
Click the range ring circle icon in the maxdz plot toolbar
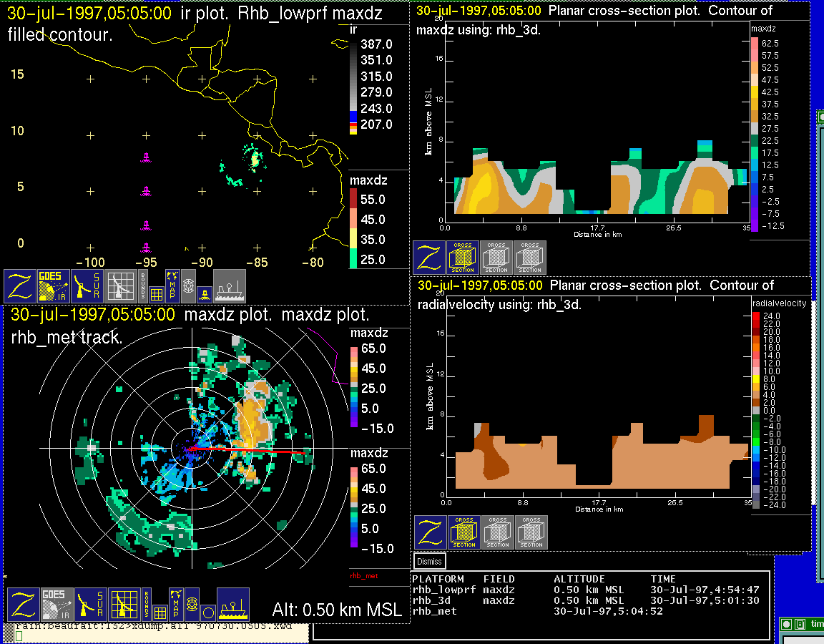[208, 613]
